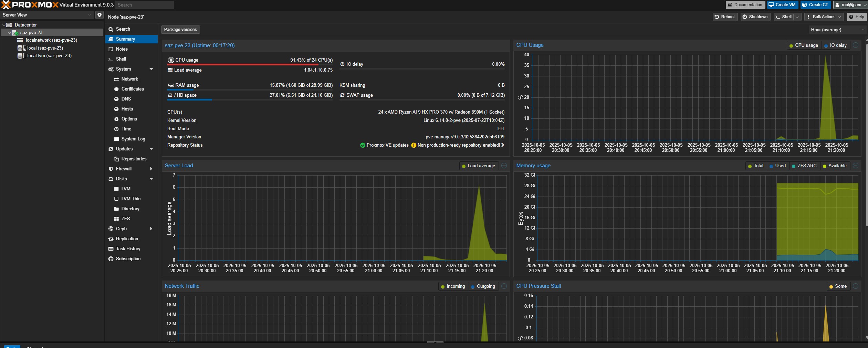Open the root@pam user dropdown

(x=850, y=5)
